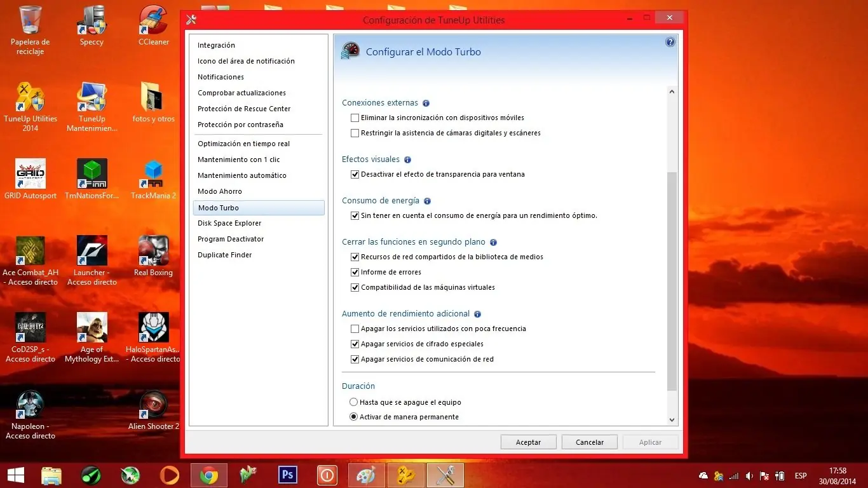Open the Papelera de reciclaje desktop icon
Viewport: 868px width, 488px height.
31,30
